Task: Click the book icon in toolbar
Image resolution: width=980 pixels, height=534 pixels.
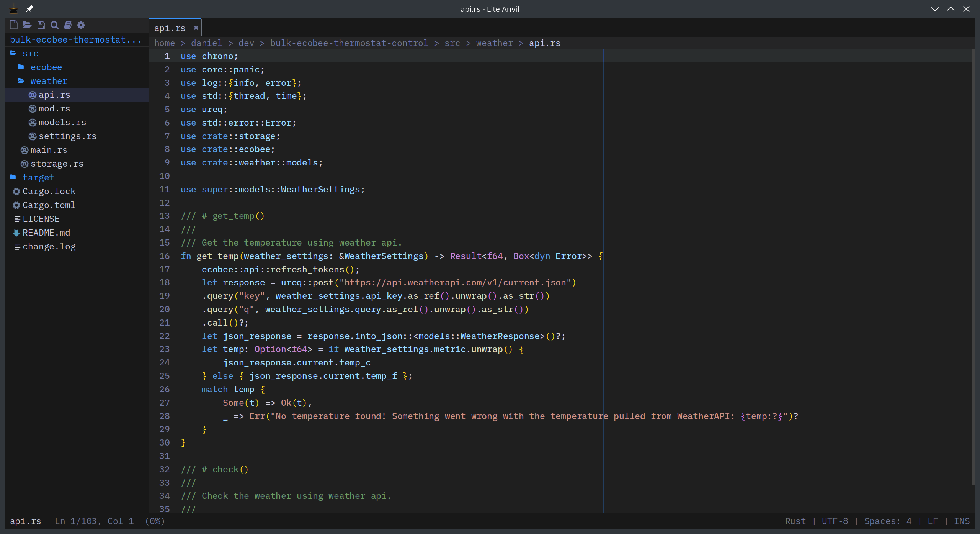Action: coord(68,25)
